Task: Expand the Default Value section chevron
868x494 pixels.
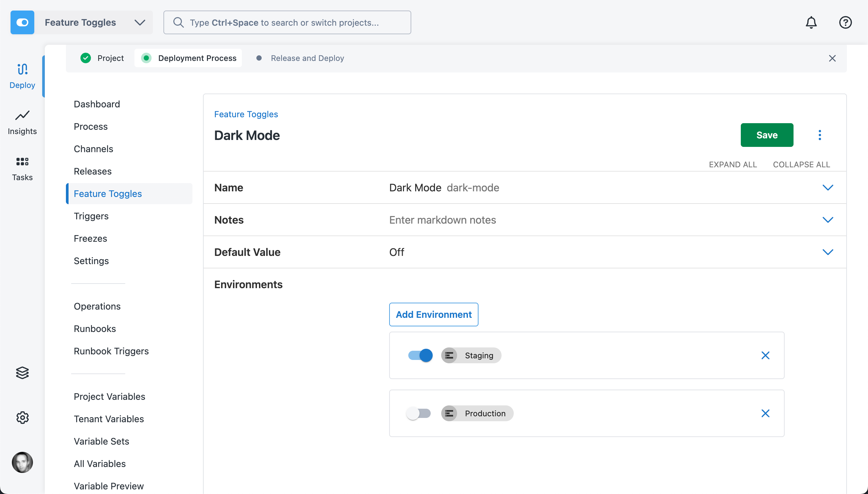Action: coord(827,252)
